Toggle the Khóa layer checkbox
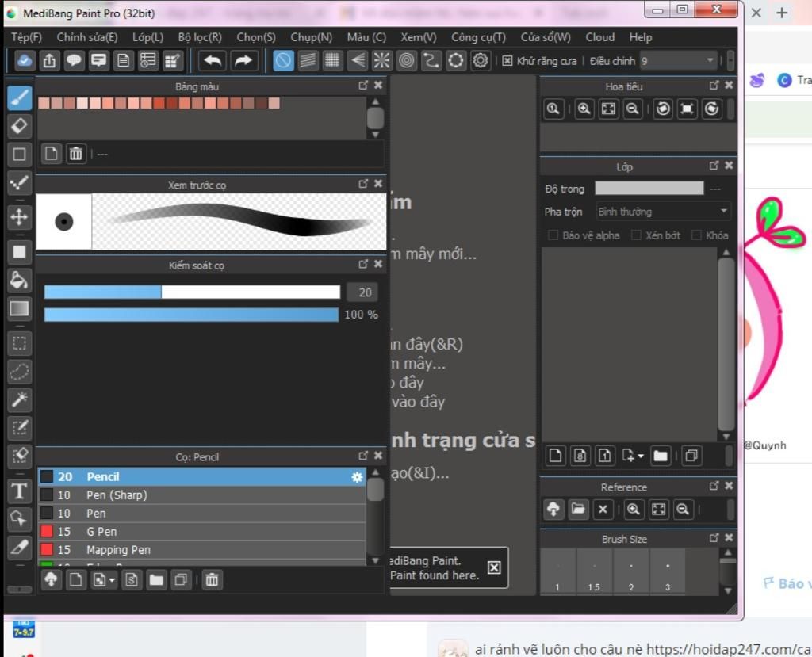This screenshot has width=812, height=657. [x=697, y=235]
